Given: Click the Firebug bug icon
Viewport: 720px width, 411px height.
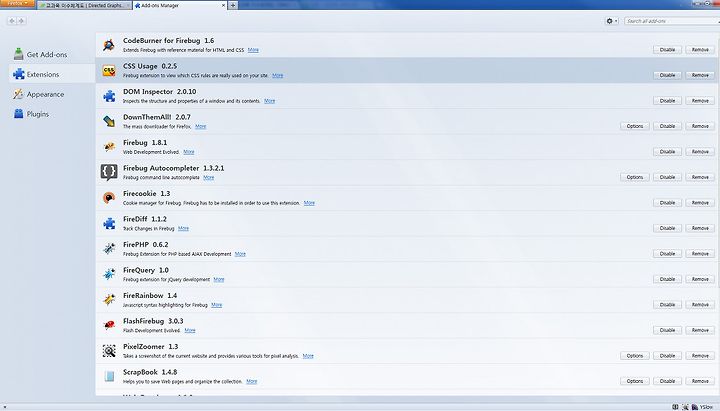Looking at the screenshot, I should coord(109,147).
